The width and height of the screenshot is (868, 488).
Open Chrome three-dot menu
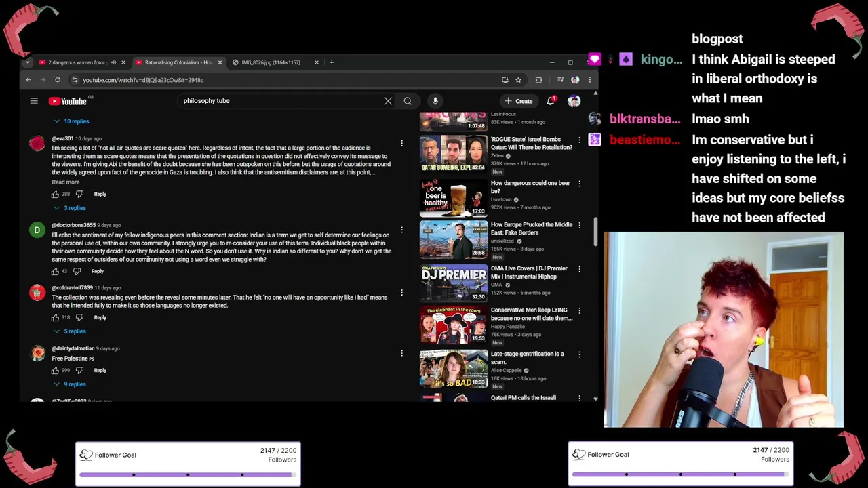pos(590,80)
